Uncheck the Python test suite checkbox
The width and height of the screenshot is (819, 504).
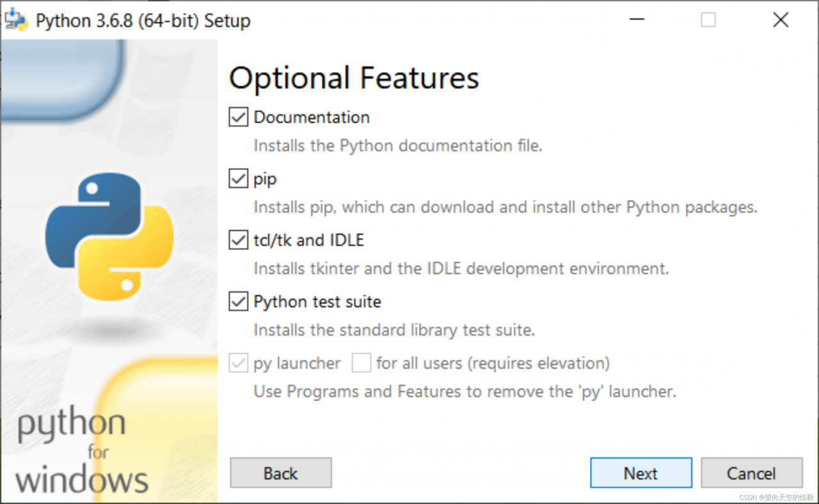239,302
